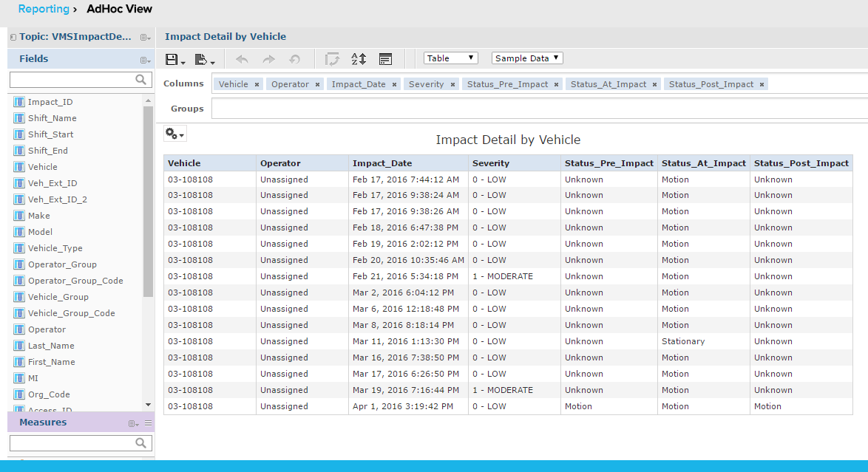This screenshot has width=868, height=472.
Task: Open the Sample Data dropdown
Action: [x=526, y=58]
